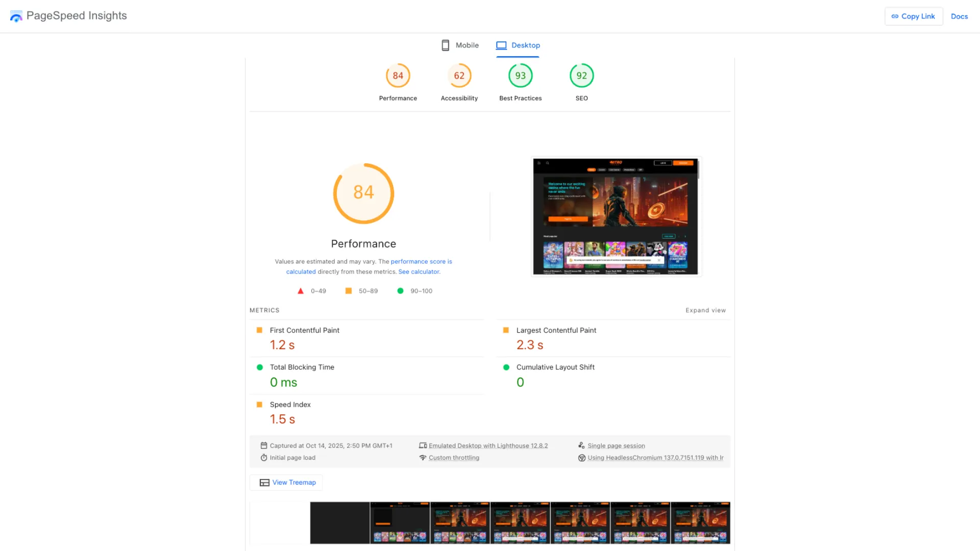Switch to the Mobile tab

tap(467, 45)
